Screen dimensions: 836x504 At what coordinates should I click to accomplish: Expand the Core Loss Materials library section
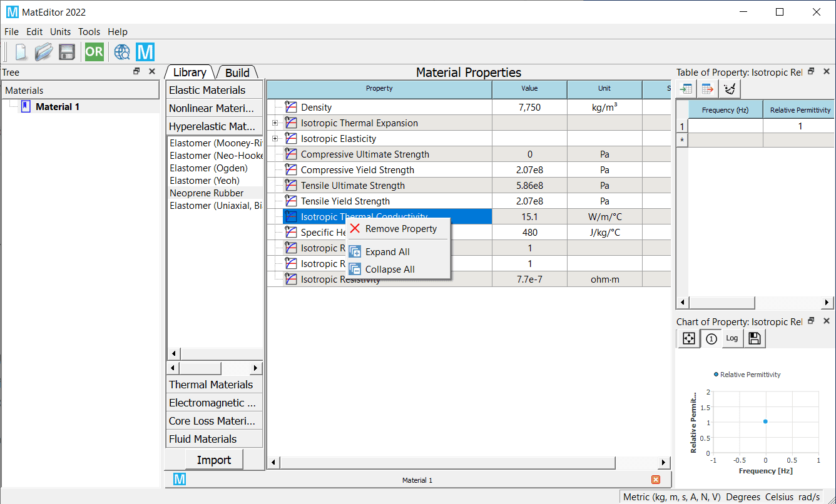pos(215,421)
